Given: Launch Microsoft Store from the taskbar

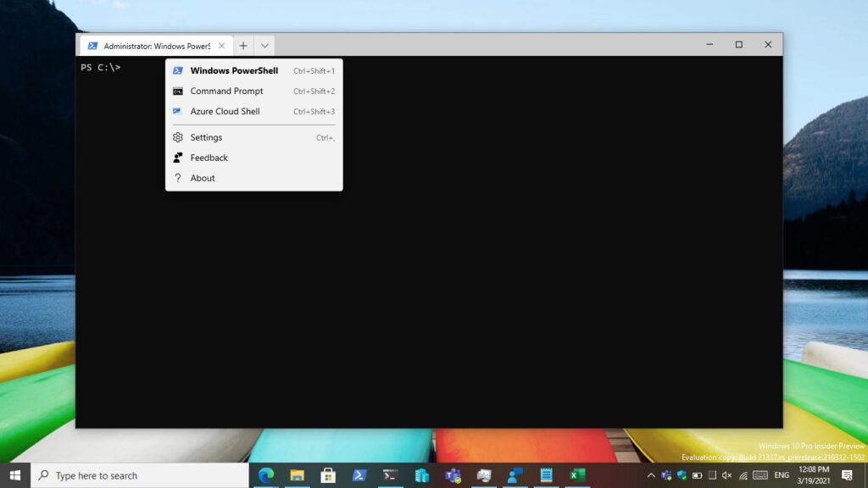Looking at the screenshot, I should point(328,475).
